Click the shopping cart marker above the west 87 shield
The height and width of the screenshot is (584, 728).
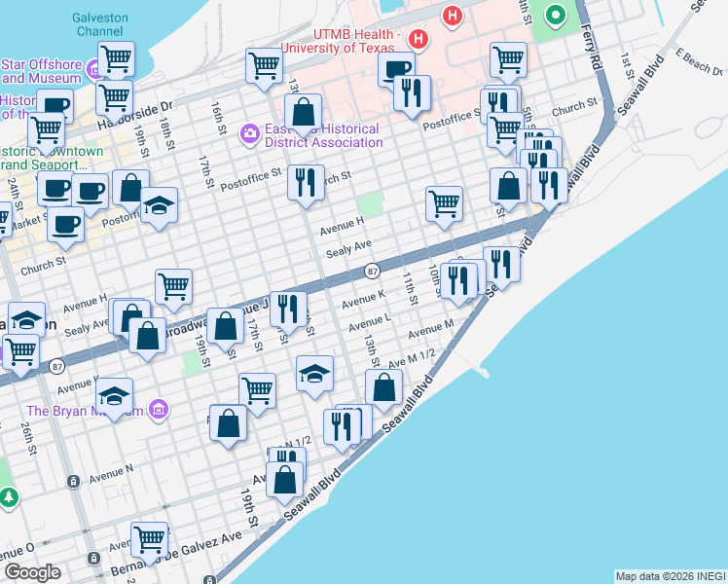point(20,352)
